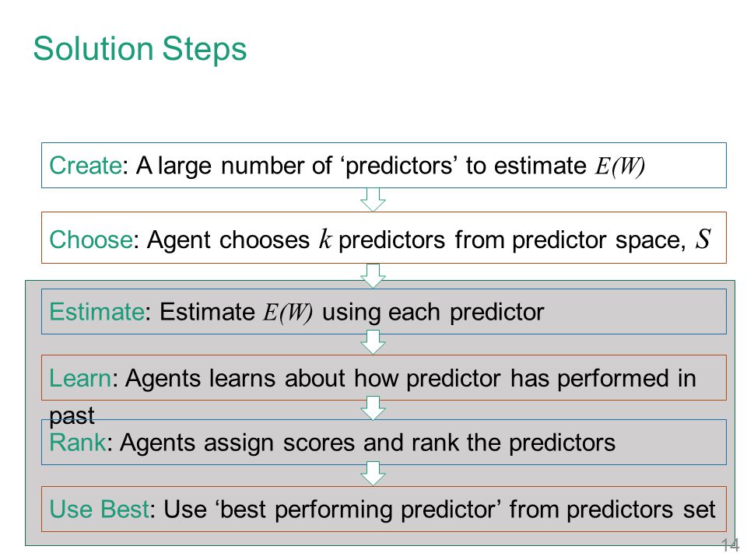
Task: Select the Estimate step box
Action: (x=384, y=311)
